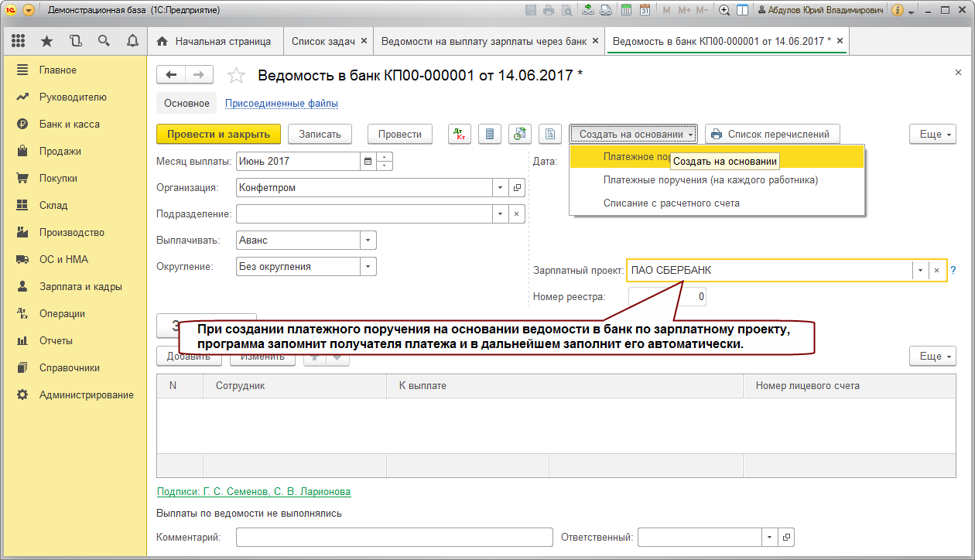
Task: Switch to Список задач tab
Action: click(324, 41)
